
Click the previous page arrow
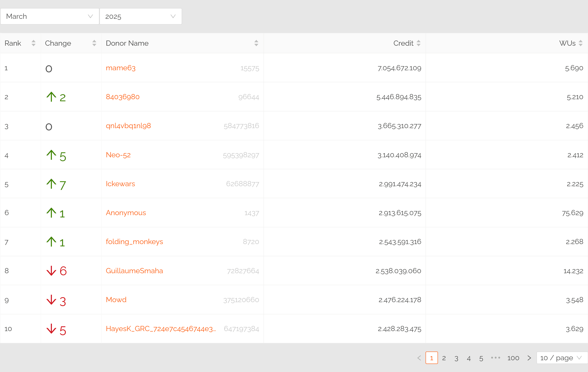coord(419,358)
